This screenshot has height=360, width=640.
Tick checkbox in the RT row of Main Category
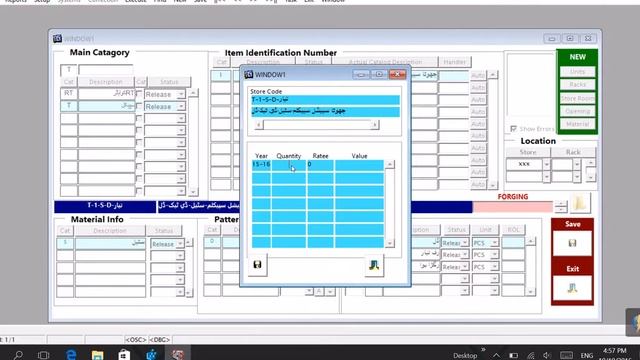coord(139,94)
